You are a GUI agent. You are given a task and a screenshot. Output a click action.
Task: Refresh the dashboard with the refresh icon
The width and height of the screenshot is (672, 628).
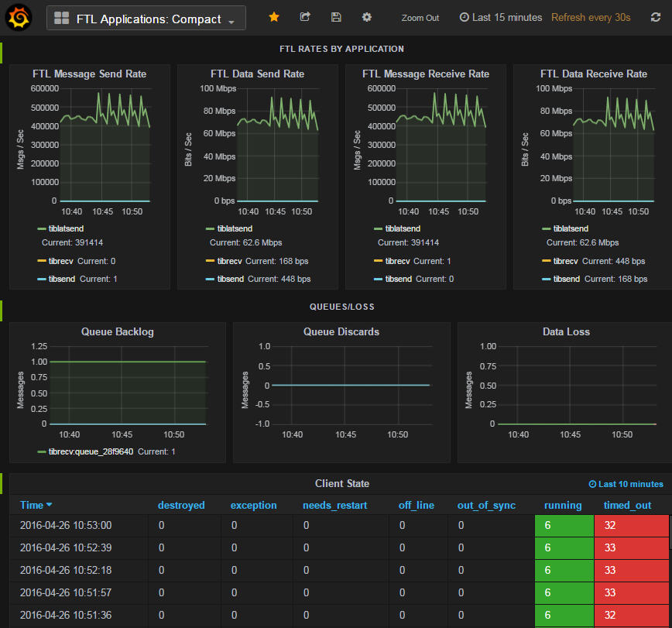click(655, 16)
